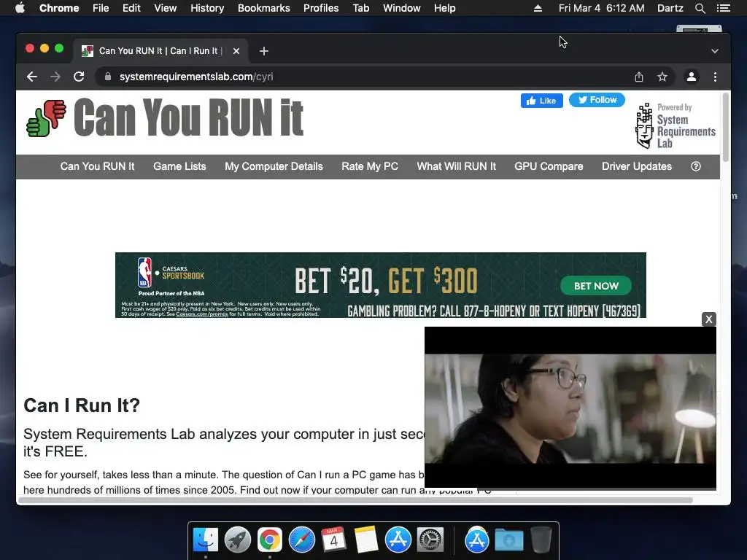This screenshot has height=560, width=747.
Task: Click the horizontal scrollbar at page bottom
Action: [355, 500]
